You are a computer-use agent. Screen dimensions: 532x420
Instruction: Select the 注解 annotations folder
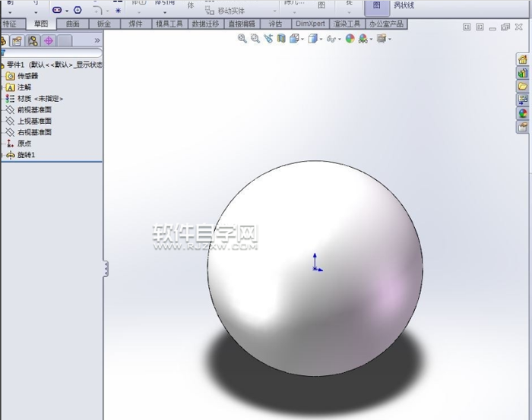tap(24, 87)
